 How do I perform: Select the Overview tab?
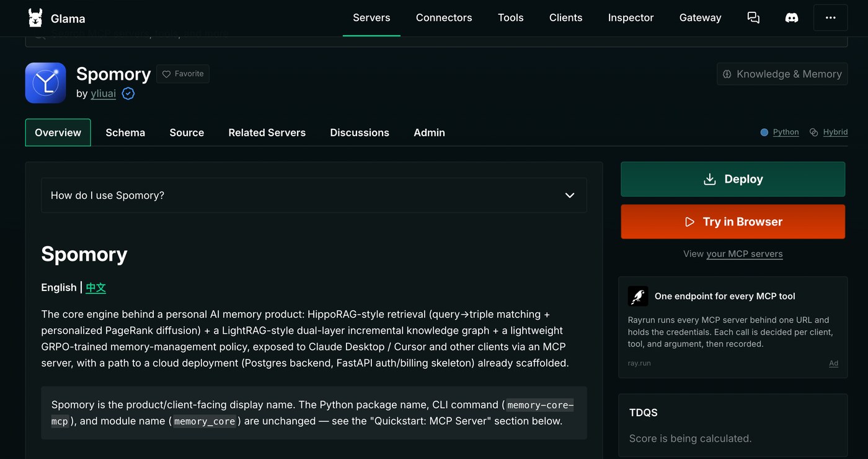58,133
